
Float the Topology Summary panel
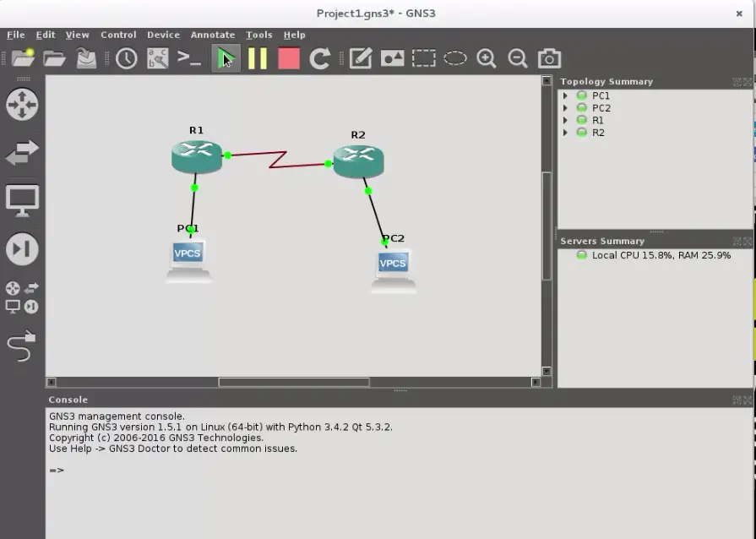click(x=737, y=82)
